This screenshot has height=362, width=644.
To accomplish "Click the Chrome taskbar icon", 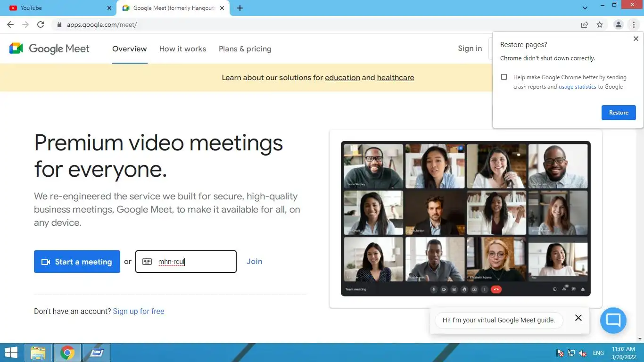I will pyautogui.click(x=67, y=353).
